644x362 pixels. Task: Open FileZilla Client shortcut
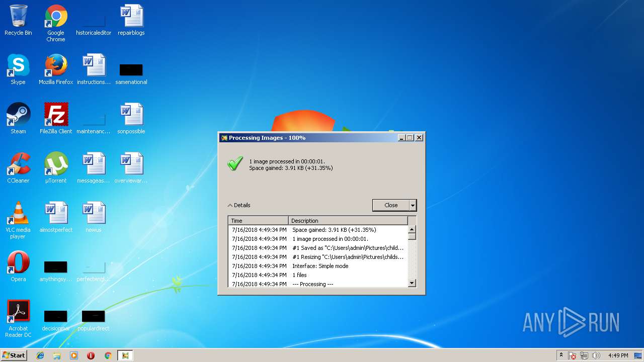click(x=56, y=119)
